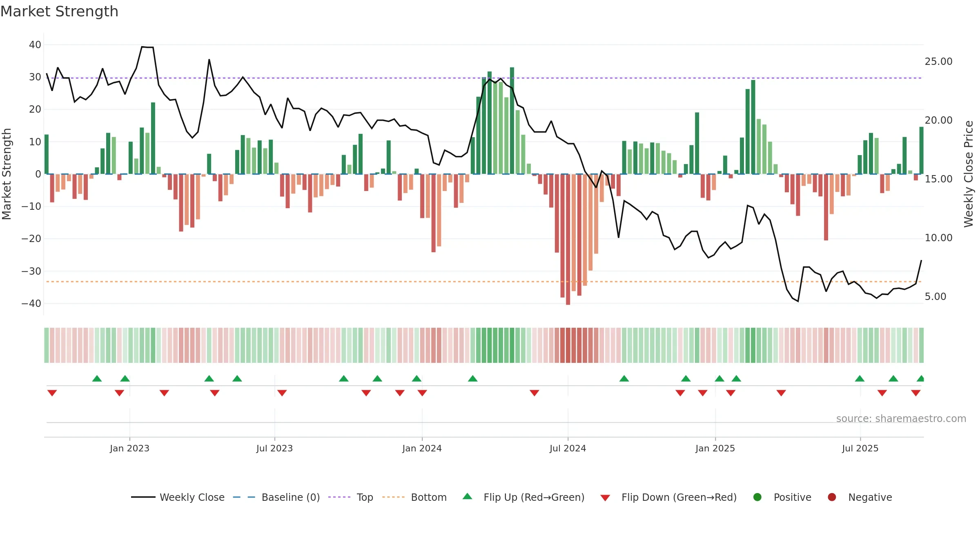Click the green Flip Up triangle legend icon
The width and height of the screenshot is (980, 551).
(x=468, y=496)
